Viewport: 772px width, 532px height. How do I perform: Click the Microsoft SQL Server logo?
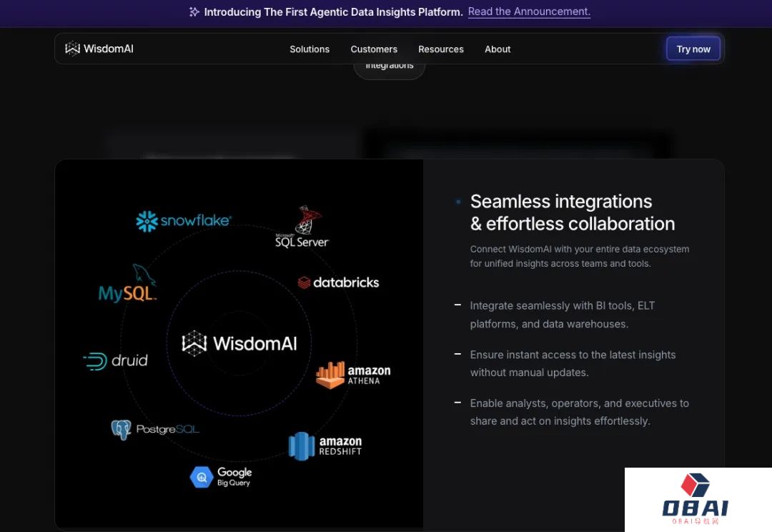[302, 227]
